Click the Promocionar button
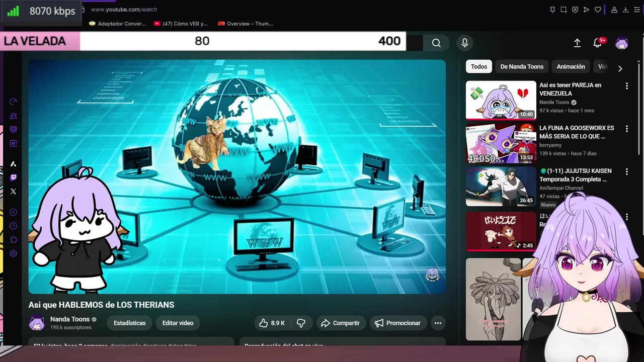This screenshot has width=644, height=362. [398, 323]
